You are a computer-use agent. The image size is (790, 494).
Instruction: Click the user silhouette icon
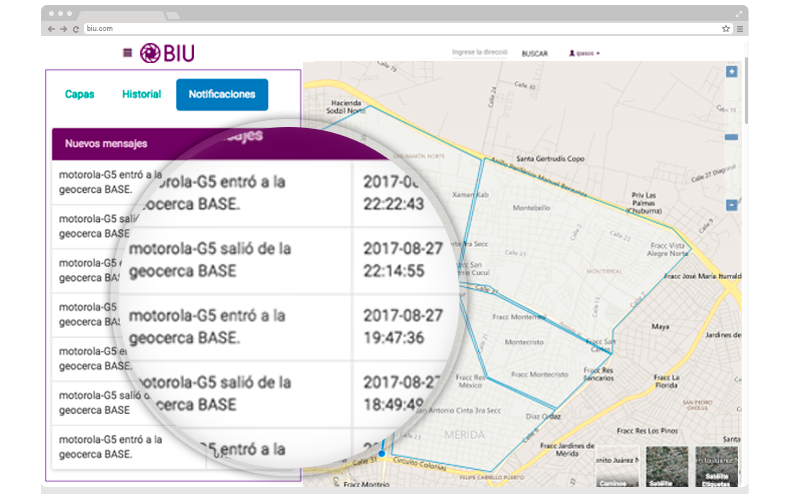[x=572, y=53]
